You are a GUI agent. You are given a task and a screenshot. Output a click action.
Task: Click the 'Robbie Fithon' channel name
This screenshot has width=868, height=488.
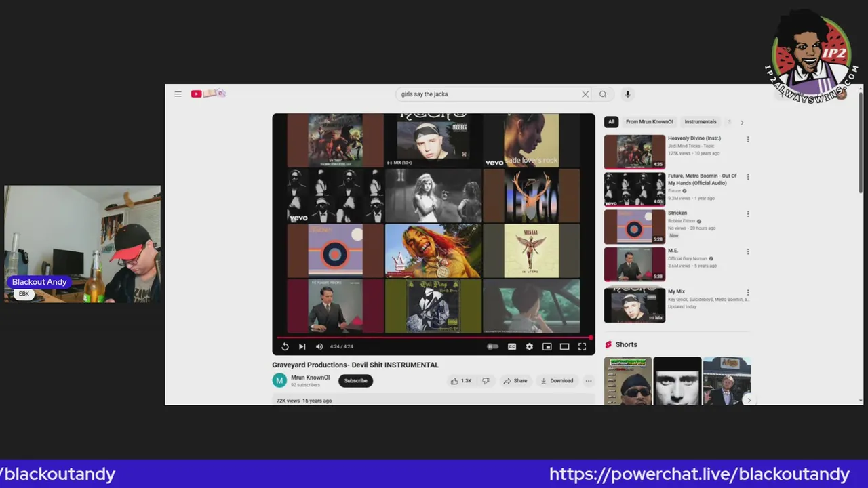click(x=682, y=220)
